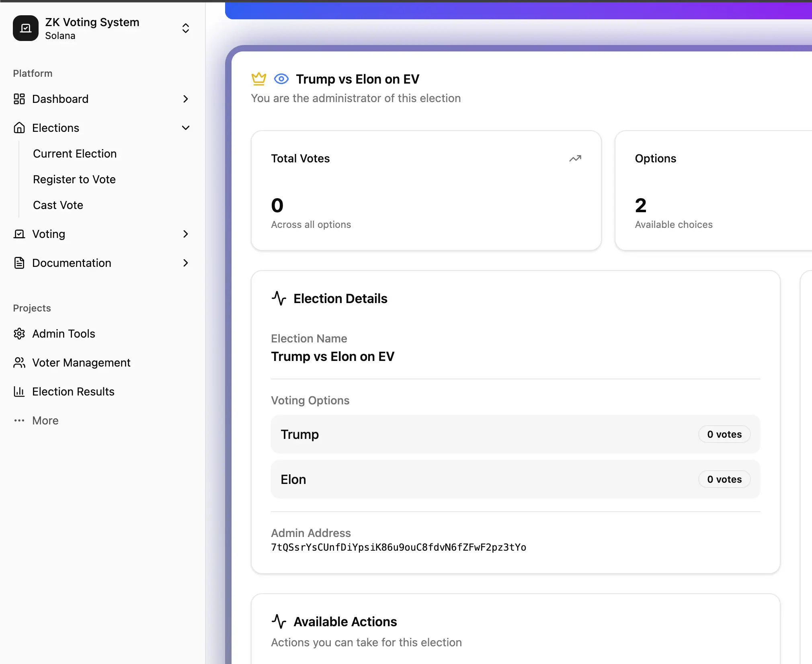Screen dimensions: 812x664
Task: Go to Register to Vote
Action: [74, 179]
